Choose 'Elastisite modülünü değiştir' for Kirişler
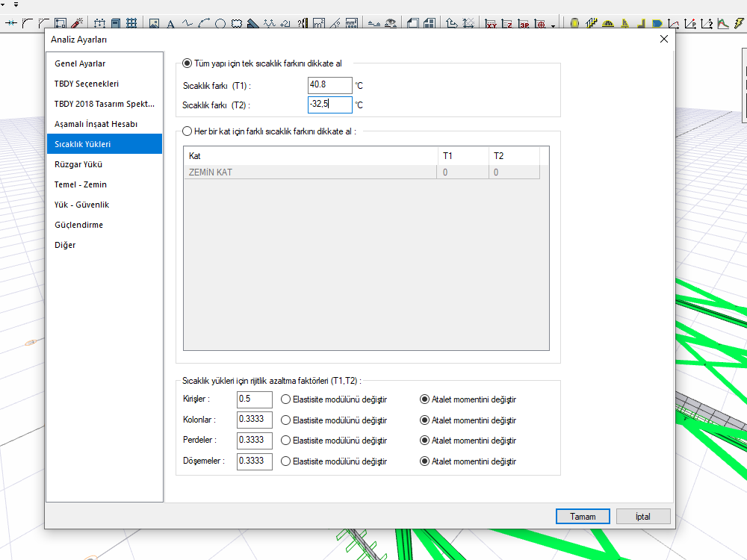The height and width of the screenshot is (560, 747). click(285, 399)
